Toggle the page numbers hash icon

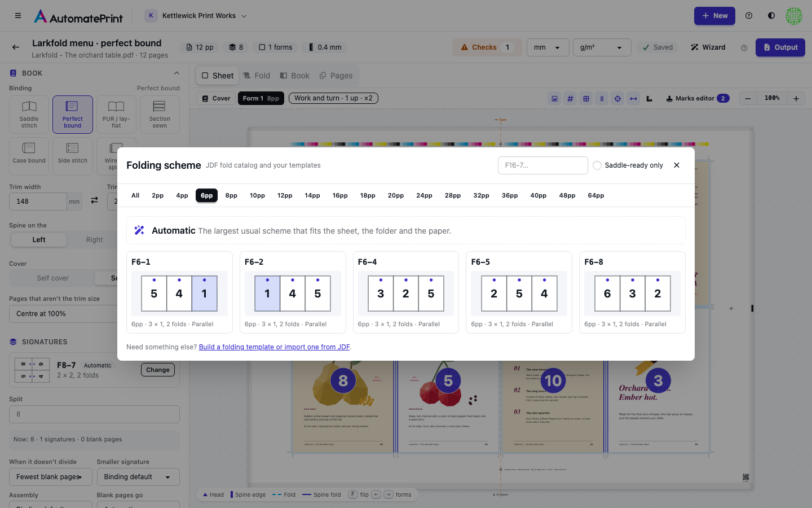(571, 99)
